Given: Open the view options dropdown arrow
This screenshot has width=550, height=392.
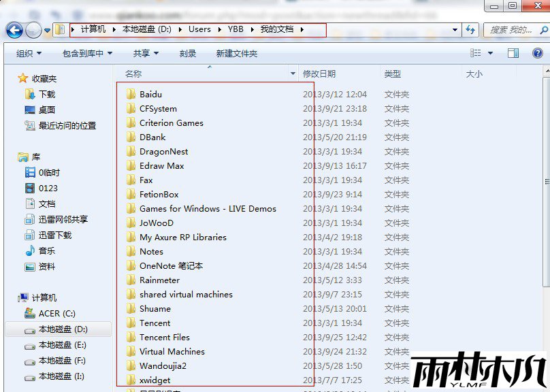Looking at the screenshot, I should [491, 53].
